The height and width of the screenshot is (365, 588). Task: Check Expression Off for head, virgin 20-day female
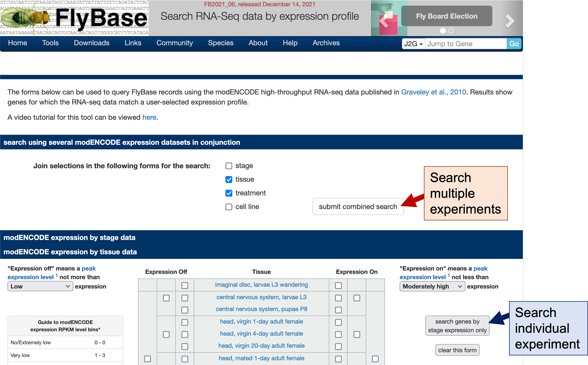(x=185, y=347)
